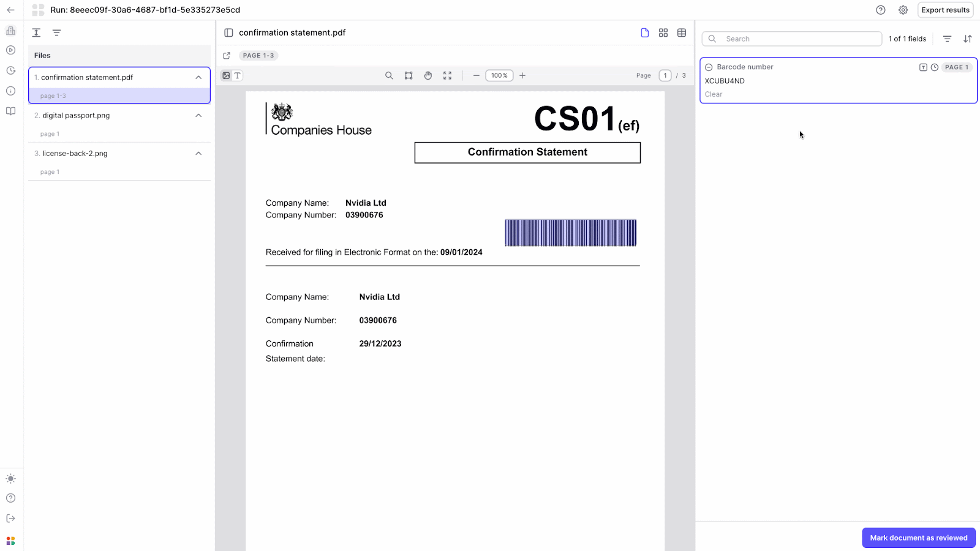The image size is (980, 551).
Task: Click the 100% zoom level field
Action: (499, 75)
